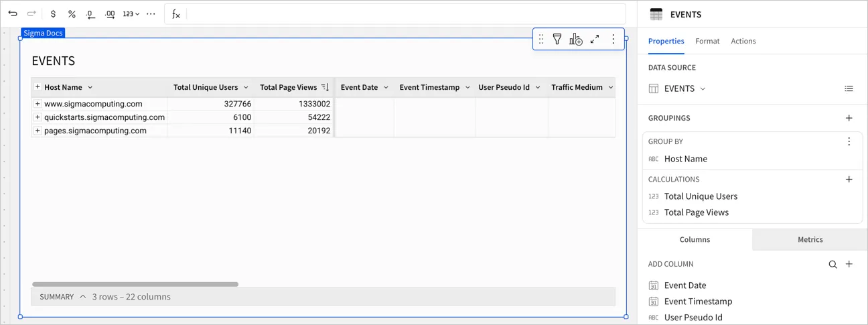The width and height of the screenshot is (868, 325).
Task: Select Total Page Views calculation
Action: 697,212
